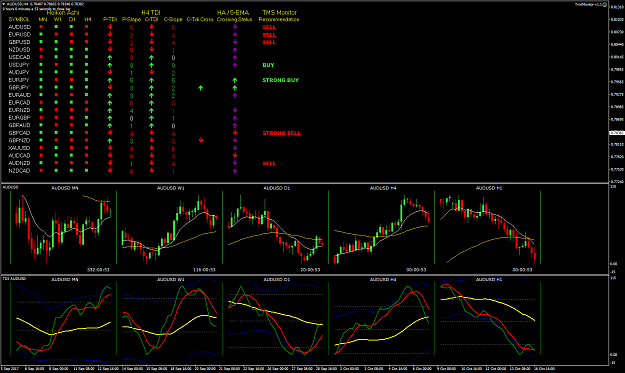Select the AUDJPY symbol label

coord(20,73)
